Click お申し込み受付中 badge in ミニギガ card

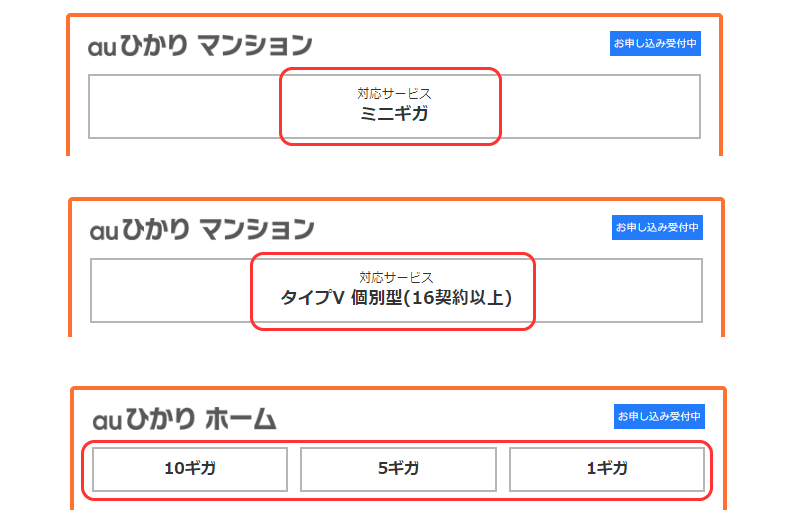click(x=655, y=43)
